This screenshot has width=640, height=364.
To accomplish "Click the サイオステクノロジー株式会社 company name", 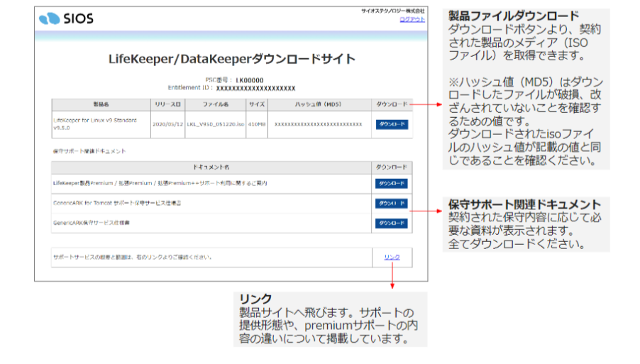I will 392,11.
